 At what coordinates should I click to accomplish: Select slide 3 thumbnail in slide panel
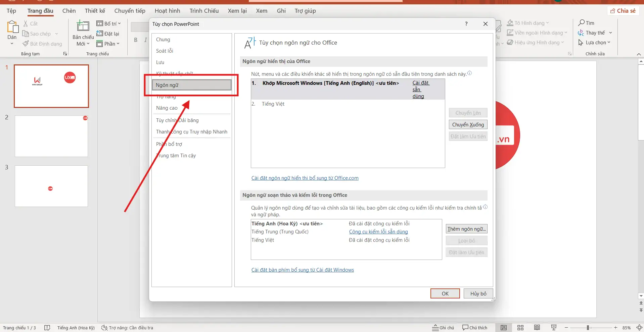51,186
